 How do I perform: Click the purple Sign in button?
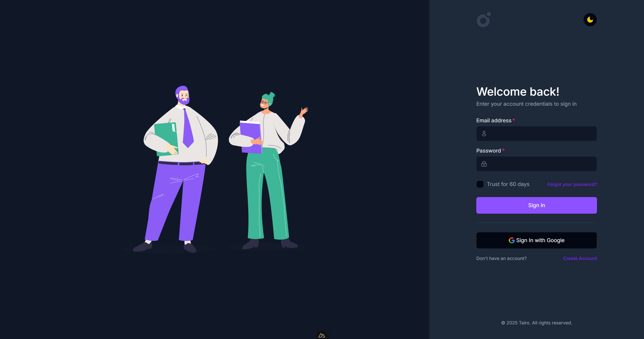pos(536,205)
